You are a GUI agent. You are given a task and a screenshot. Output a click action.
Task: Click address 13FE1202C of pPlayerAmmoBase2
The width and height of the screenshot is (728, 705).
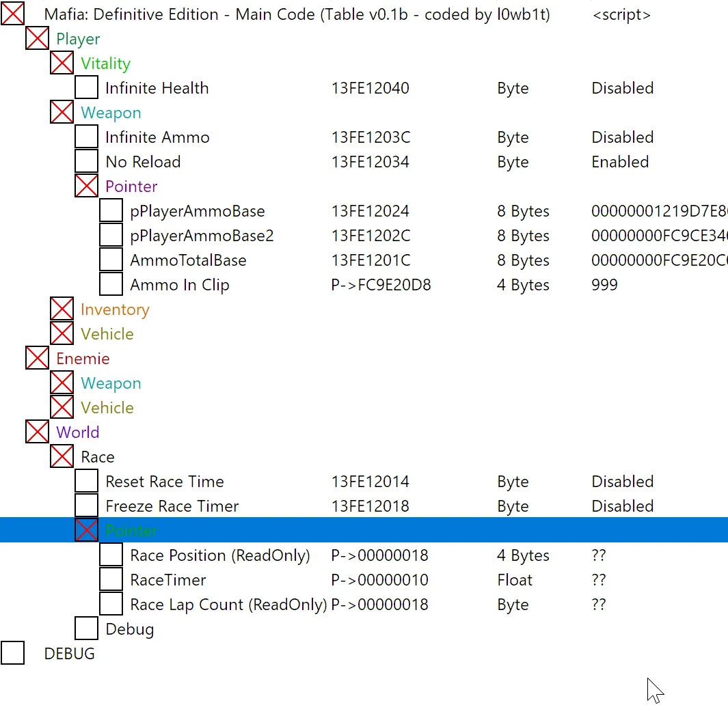(370, 236)
